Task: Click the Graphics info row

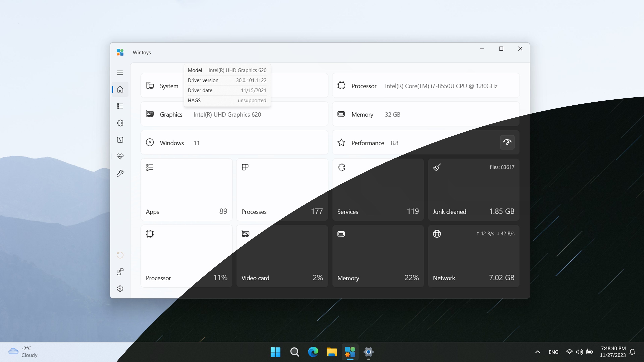Action: tap(234, 114)
